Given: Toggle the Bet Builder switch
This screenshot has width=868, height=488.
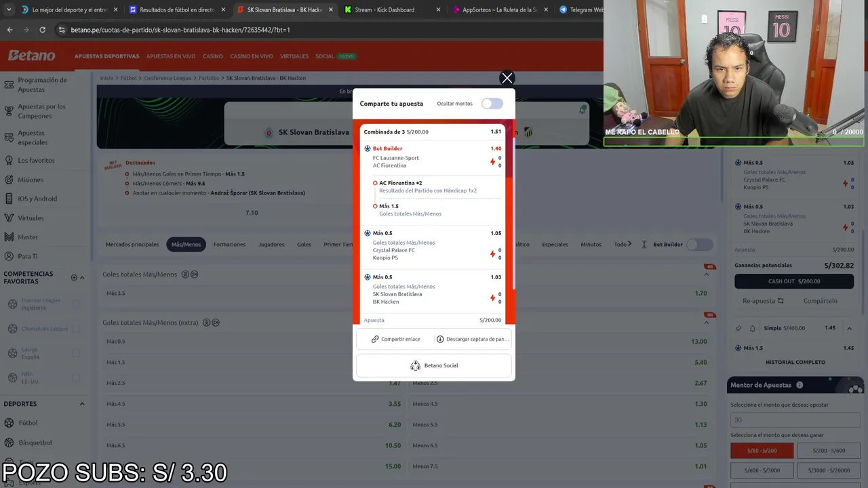Looking at the screenshot, I should point(700,245).
